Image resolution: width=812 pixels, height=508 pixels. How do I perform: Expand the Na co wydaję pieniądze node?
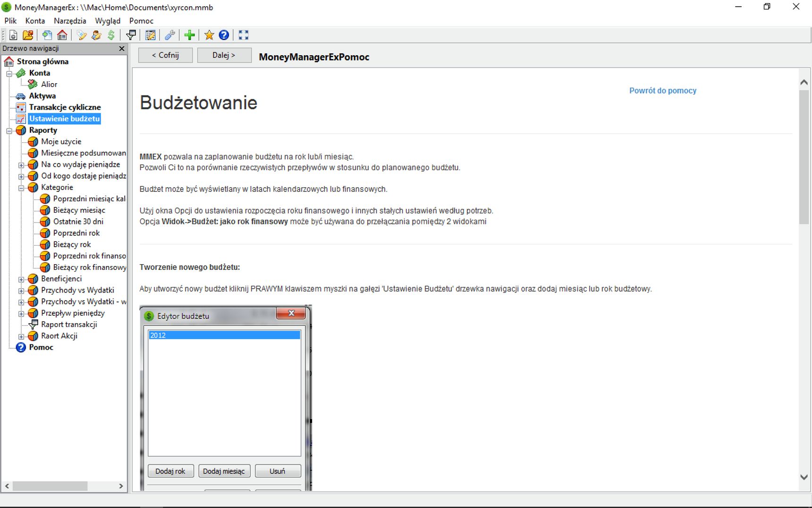tap(21, 165)
